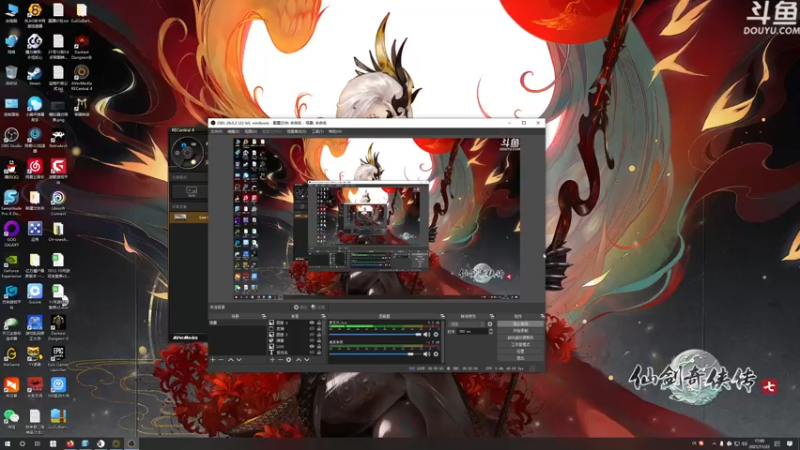Viewport: 800px width, 450px height.
Task: Open the first menu in OBS menu bar
Action: [216, 132]
